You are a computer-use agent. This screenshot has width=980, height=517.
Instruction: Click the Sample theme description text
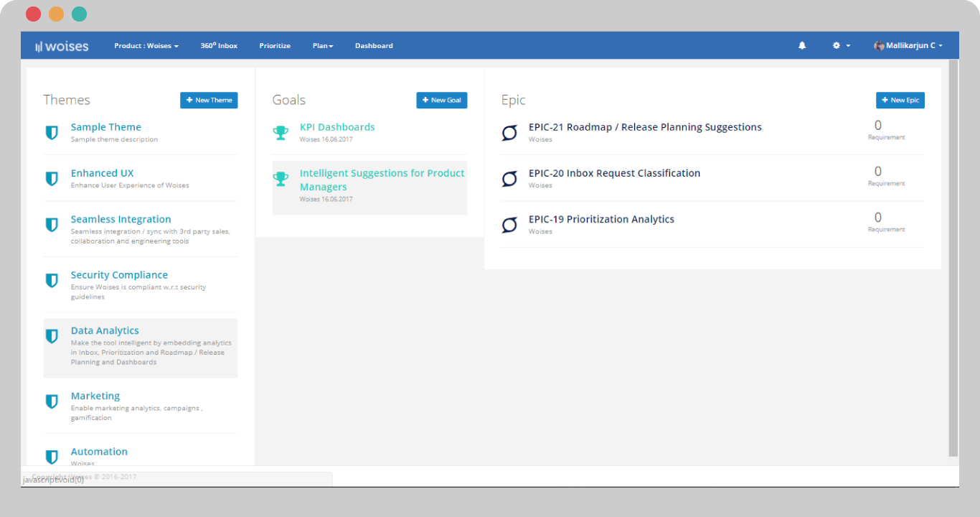[x=114, y=139]
